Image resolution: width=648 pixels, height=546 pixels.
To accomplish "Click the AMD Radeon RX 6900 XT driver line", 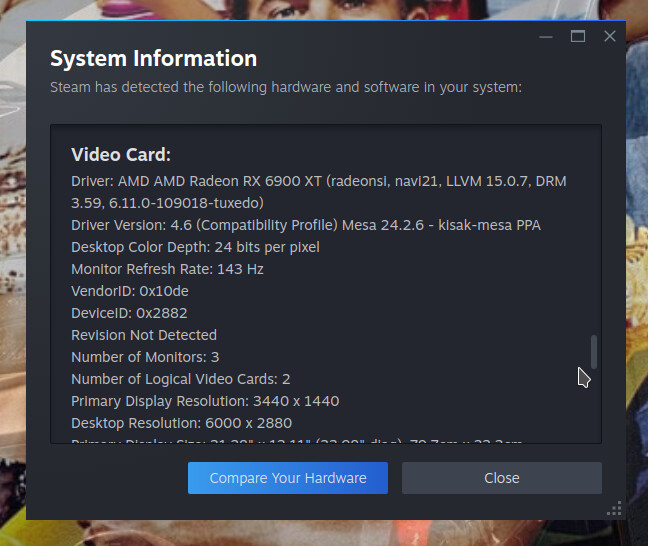I will 319,181.
